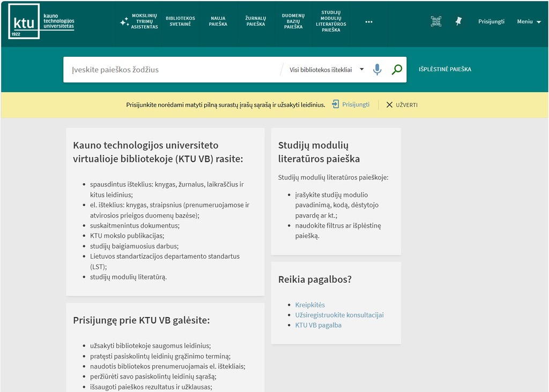Focus the search keywords input field
The height and width of the screenshot is (392, 549).
point(172,70)
